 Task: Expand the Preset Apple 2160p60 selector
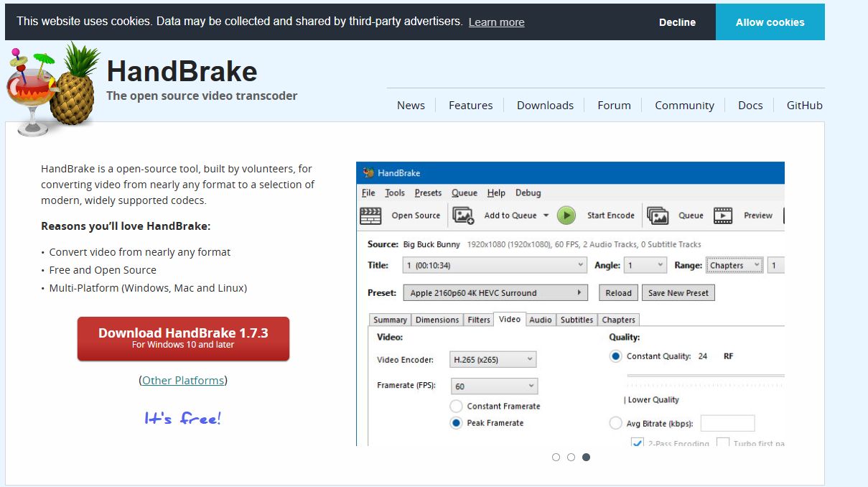pos(495,293)
